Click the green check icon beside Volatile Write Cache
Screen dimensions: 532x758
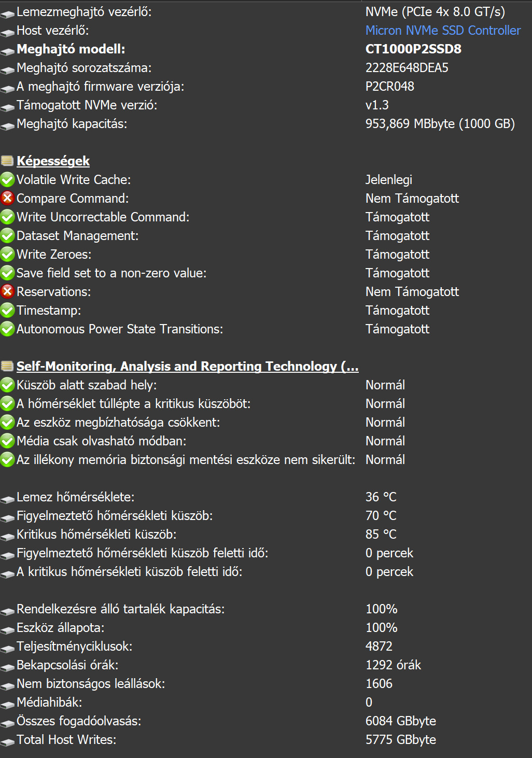(x=7, y=180)
